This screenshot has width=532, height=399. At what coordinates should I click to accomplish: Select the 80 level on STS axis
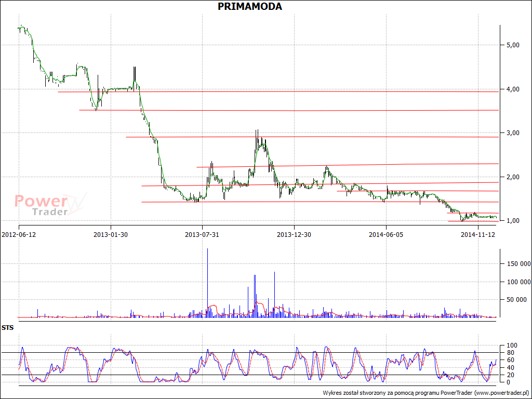tap(511, 353)
